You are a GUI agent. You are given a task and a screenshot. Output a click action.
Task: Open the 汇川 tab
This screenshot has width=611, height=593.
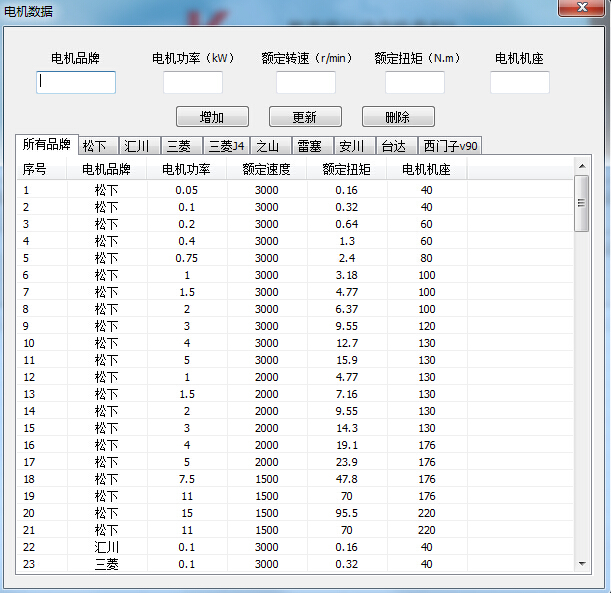tap(140, 146)
